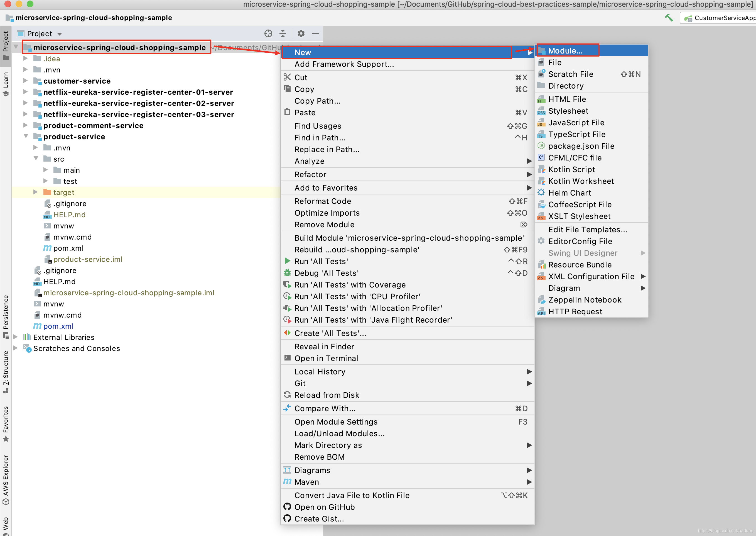Open the Favorites side tab
Image resolution: width=756 pixels, height=536 pixels.
(6, 424)
